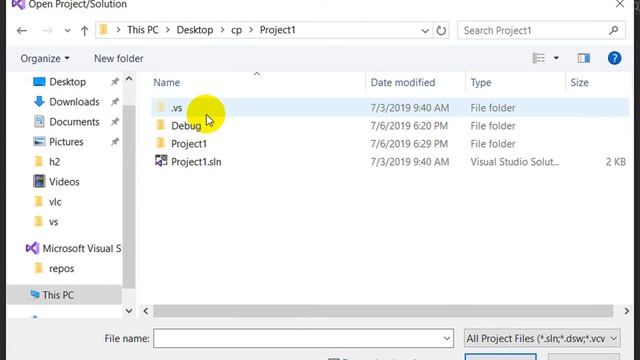
Task: Select the repos folder in sidebar
Action: click(x=61, y=269)
